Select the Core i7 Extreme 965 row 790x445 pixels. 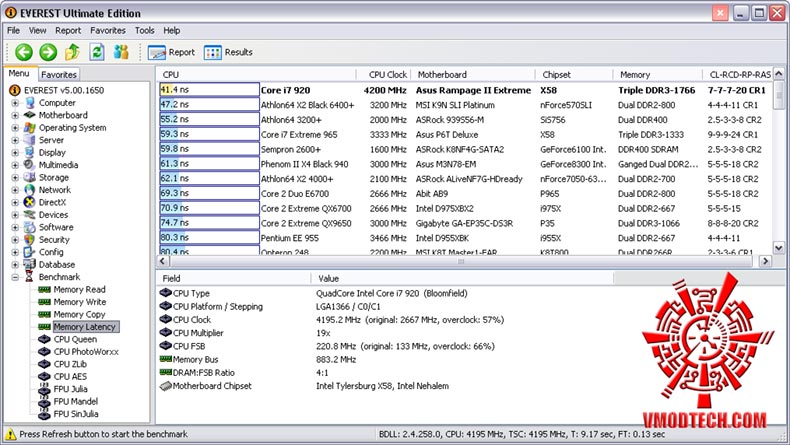point(465,135)
